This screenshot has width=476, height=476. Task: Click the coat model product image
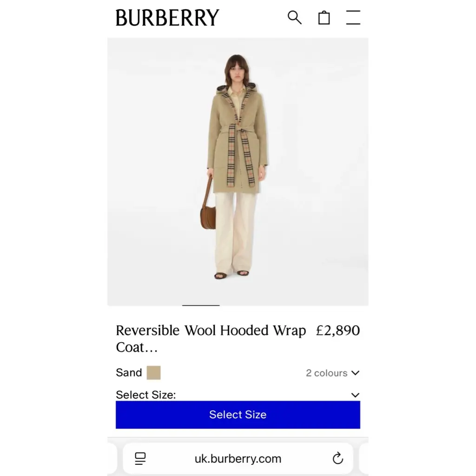pyautogui.click(x=238, y=172)
